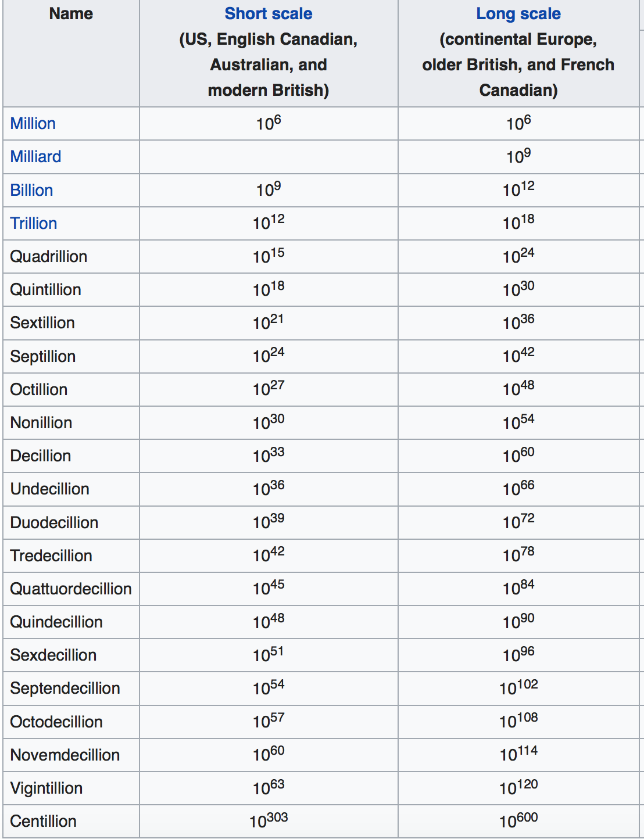
Task: Click the Decillion long scale value 10^60
Action: pos(518,454)
